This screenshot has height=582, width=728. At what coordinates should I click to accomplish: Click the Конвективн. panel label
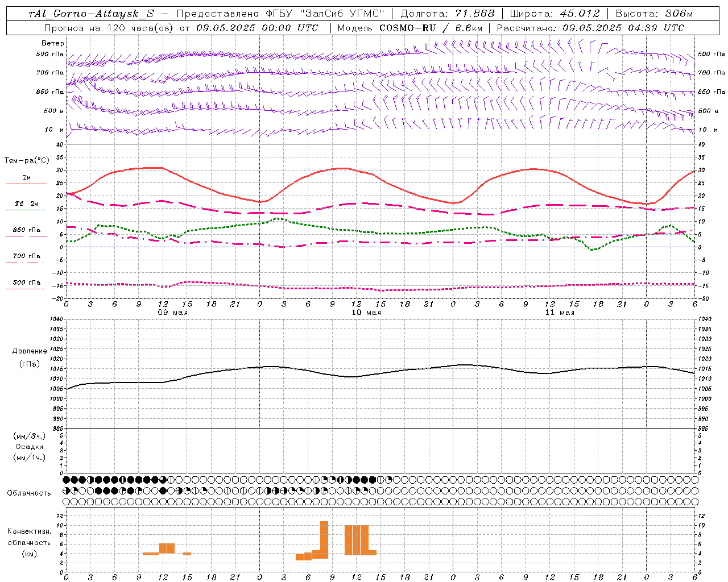tap(29, 531)
